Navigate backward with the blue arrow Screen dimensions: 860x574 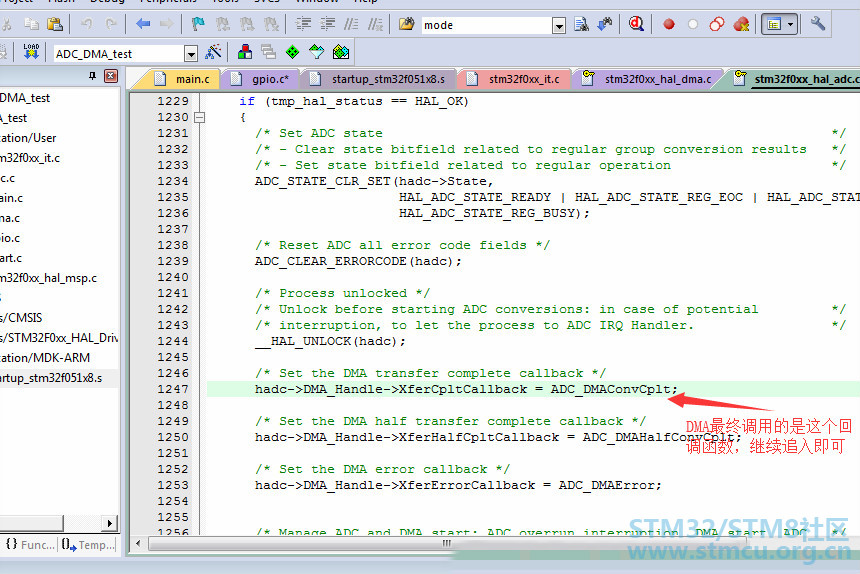pos(143,24)
